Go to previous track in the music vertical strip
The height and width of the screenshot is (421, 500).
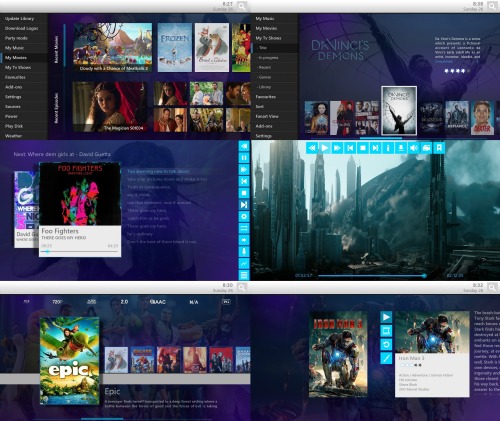pos(244,181)
